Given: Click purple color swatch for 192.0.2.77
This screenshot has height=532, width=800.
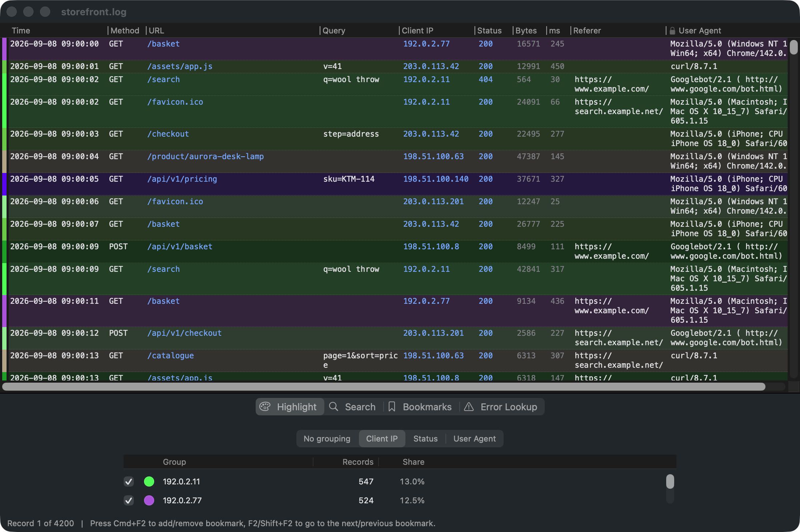Looking at the screenshot, I should [149, 500].
